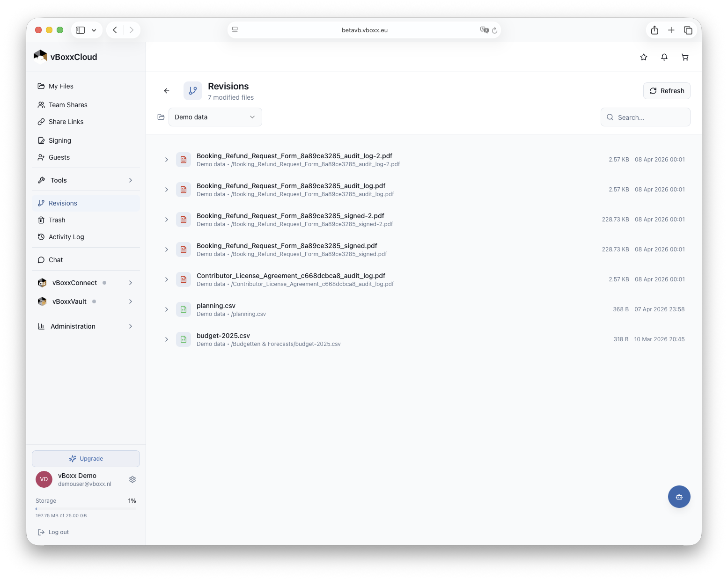This screenshot has height=580, width=728.
Task: Expand revisions for planning.csv
Action: pos(167,309)
